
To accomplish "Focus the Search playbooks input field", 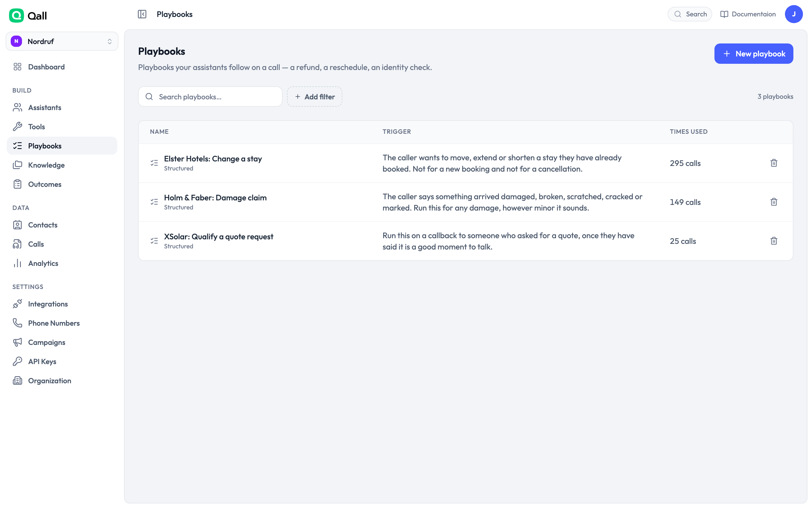I will point(210,97).
